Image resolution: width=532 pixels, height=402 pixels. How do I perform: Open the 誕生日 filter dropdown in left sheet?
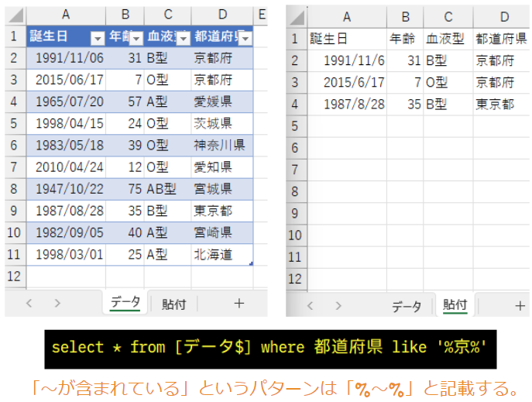(x=98, y=38)
